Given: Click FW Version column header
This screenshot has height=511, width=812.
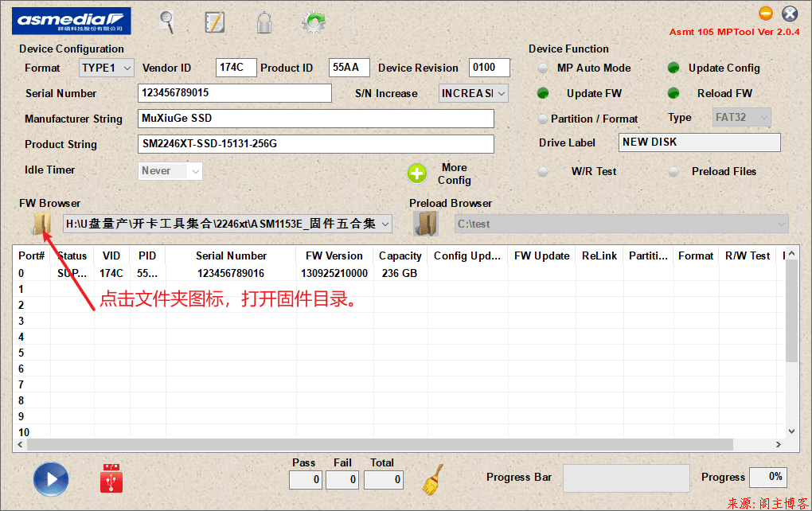Looking at the screenshot, I should [x=334, y=255].
